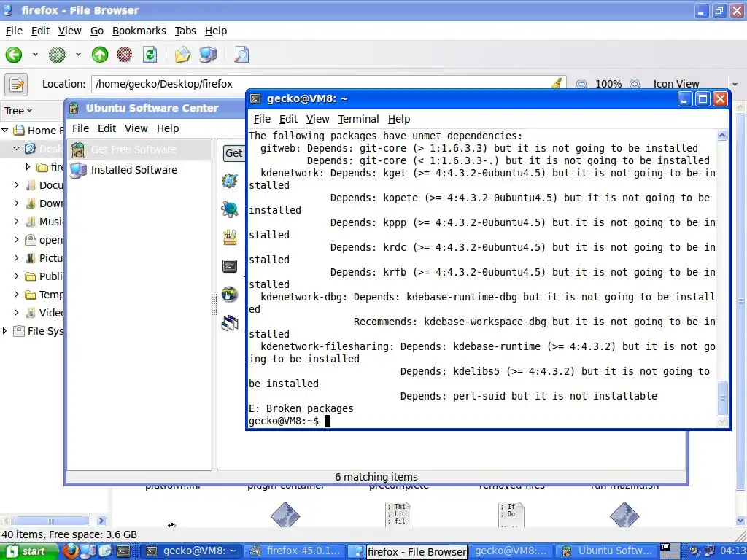
Task: Open the text file icon starting 'If Do'
Action: (511, 514)
